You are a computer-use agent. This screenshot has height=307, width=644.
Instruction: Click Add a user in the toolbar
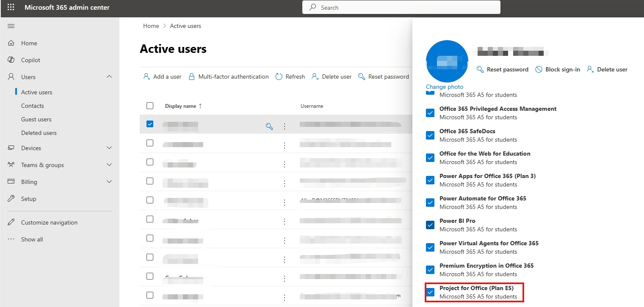162,77
